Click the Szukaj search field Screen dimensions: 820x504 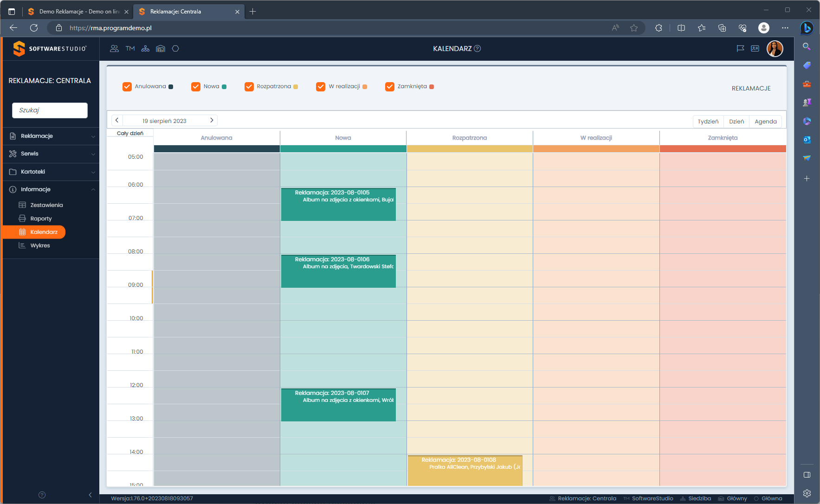click(50, 110)
